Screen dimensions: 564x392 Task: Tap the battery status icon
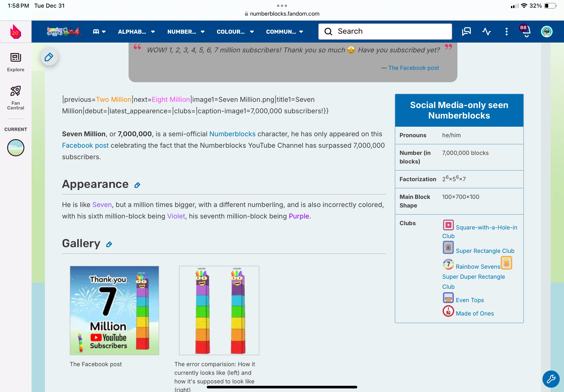pyautogui.click(x=550, y=6)
